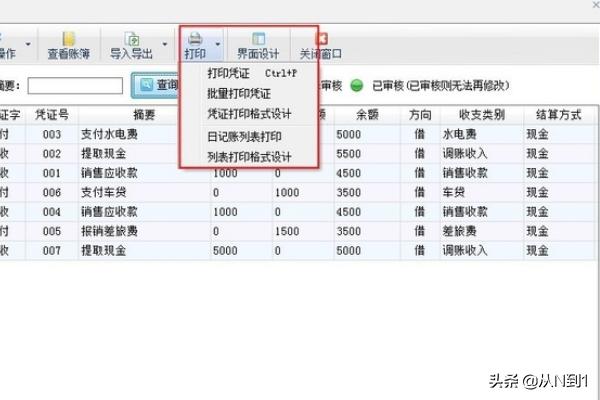
Task: Select voucher number 001 cell
Action: coord(52,173)
